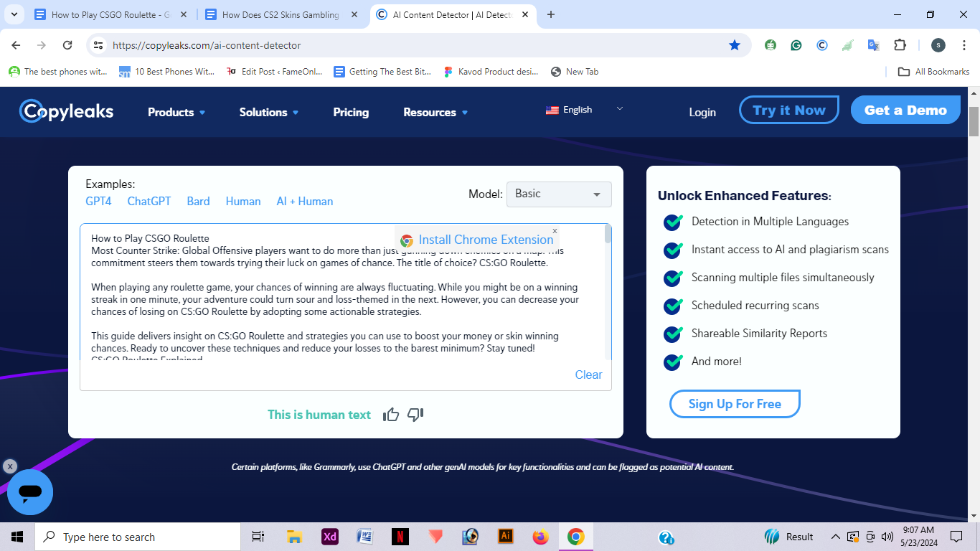Open the chat support bubble
Image resolution: width=980 pixels, height=551 pixels.
point(30,492)
